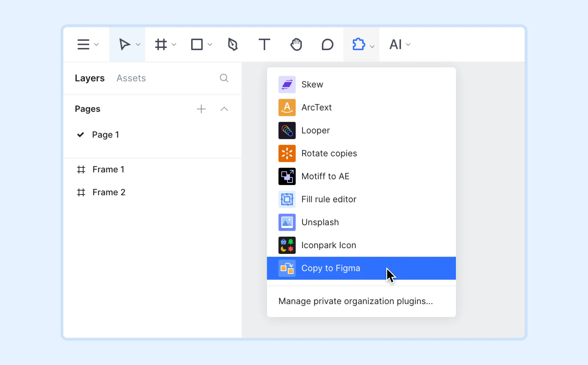Run the Motiff to AE plugin
The width and height of the screenshot is (588, 365).
361,176
